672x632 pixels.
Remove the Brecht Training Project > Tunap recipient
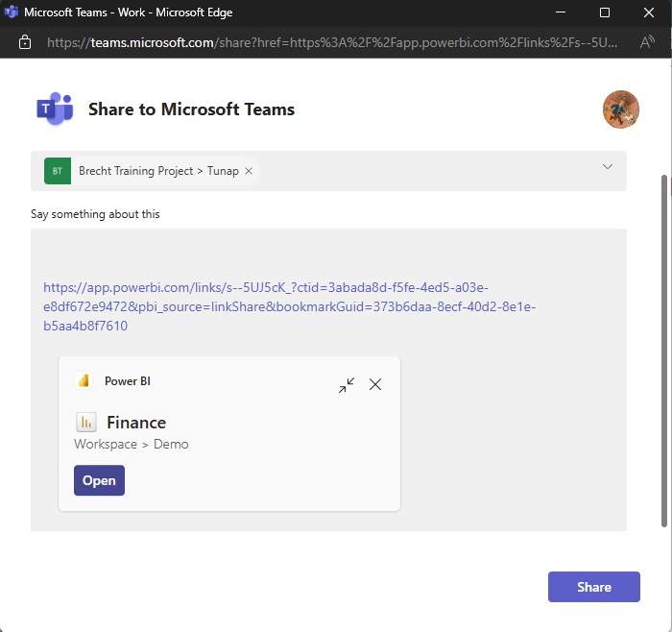pos(249,171)
